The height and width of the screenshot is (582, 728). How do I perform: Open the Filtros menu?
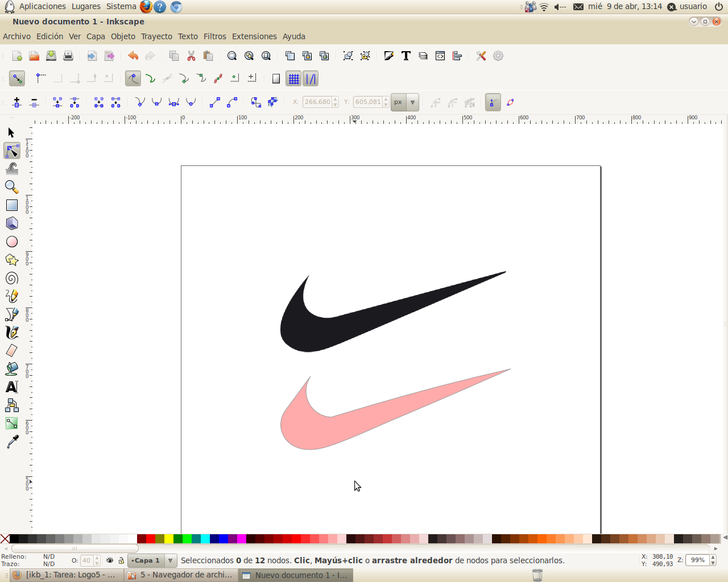(214, 36)
